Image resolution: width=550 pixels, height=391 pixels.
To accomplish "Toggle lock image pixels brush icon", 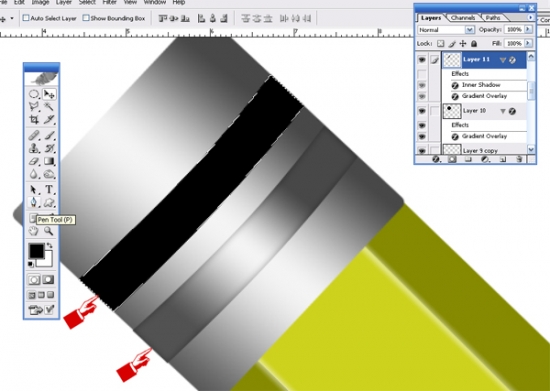I will (x=452, y=43).
